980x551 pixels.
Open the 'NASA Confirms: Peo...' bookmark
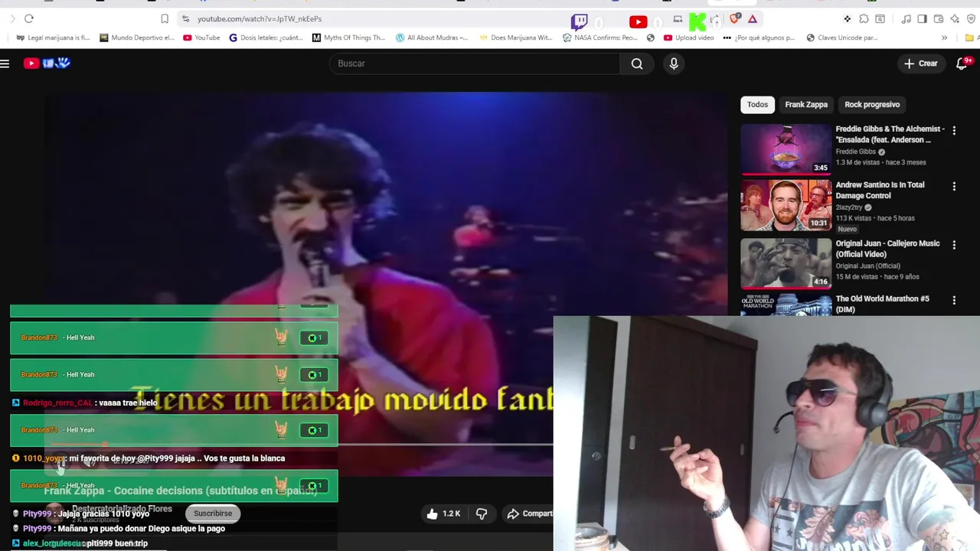tap(599, 37)
